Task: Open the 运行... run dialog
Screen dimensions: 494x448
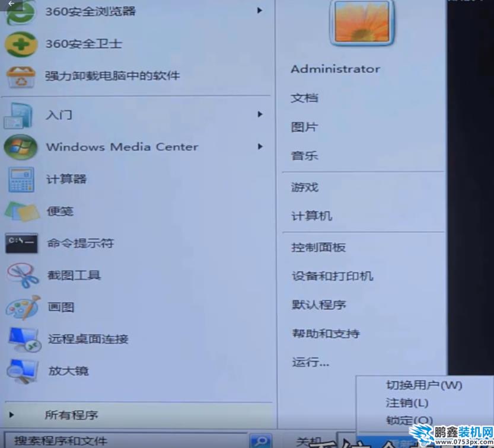Action: [x=310, y=362]
